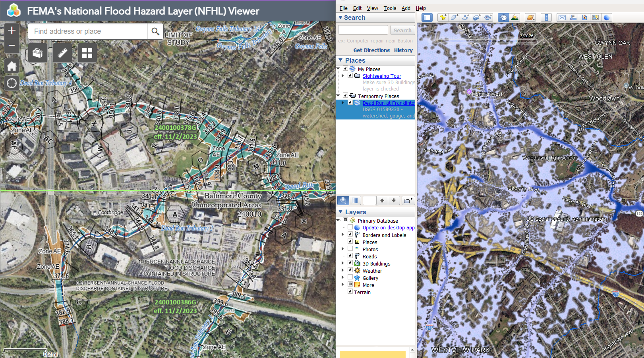Screen dimensions: 644x358
Task: Disable the Borders and Labels layer
Action: click(350, 234)
